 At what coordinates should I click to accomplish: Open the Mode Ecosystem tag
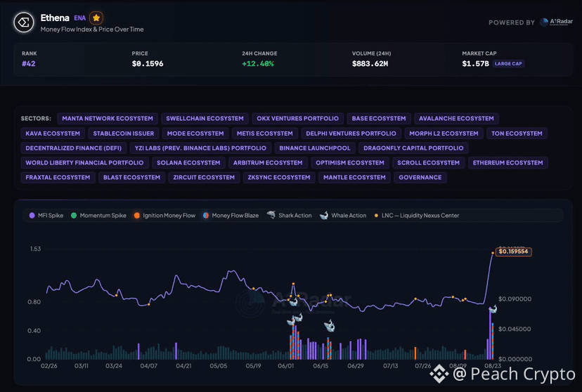tap(195, 133)
